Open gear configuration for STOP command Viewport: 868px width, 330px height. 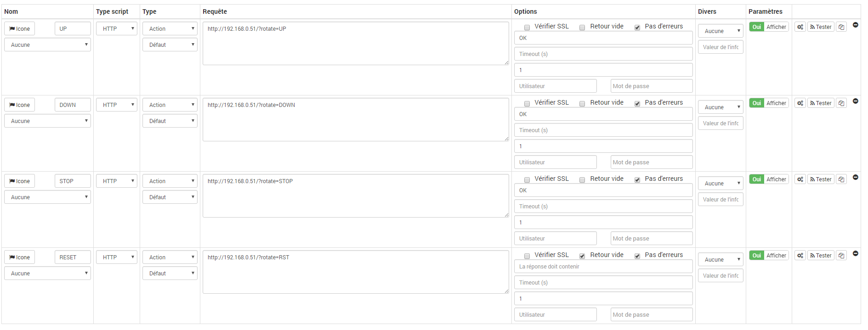point(800,179)
